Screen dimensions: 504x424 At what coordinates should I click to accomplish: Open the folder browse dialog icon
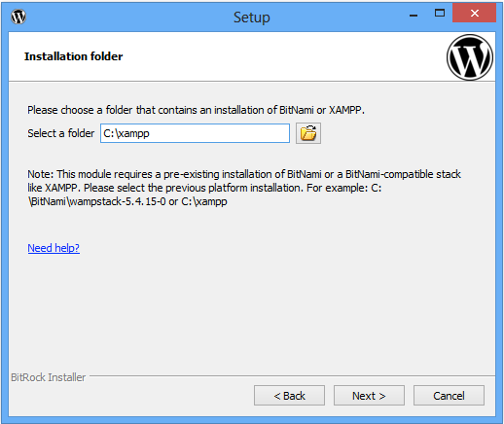(x=308, y=133)
